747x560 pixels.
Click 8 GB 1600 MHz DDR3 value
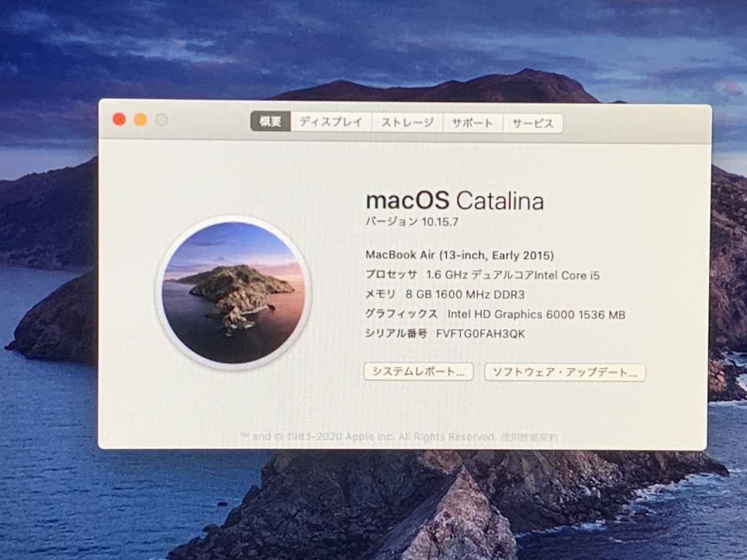coord(464,294)
